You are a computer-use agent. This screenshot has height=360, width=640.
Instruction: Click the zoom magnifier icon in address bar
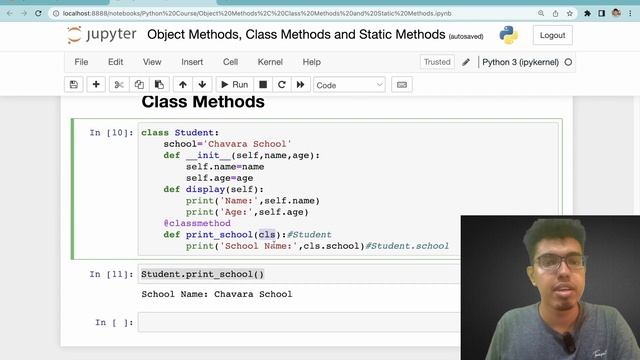coord(541,13)
